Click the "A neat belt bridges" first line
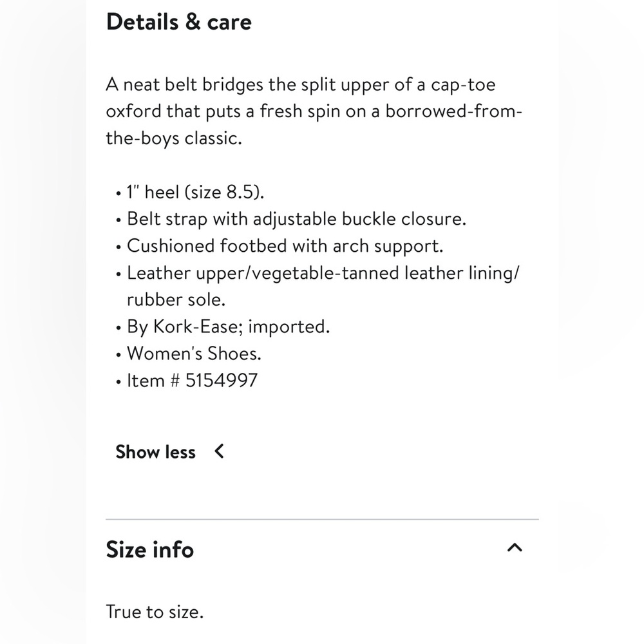The image size is (644, 644). pos(301,84)
